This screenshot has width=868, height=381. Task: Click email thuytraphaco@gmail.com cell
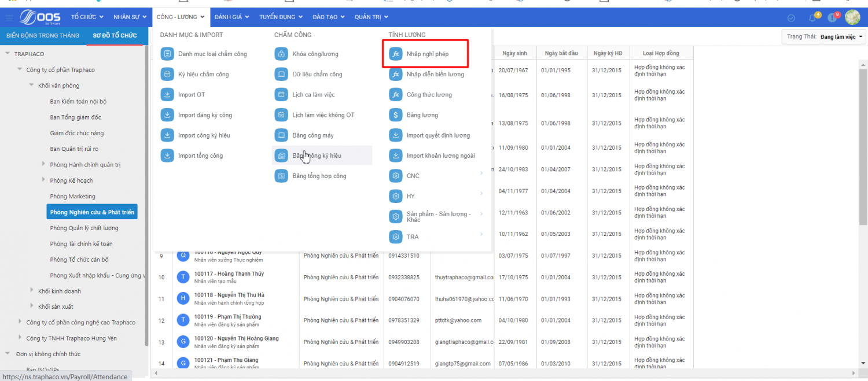coord(463,278)
